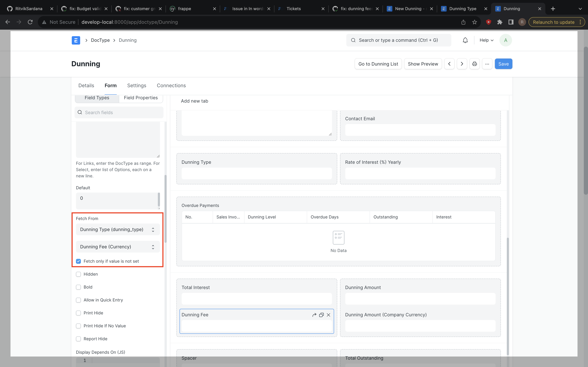
Task: Click the ERPNext home logo
Action: [x=76, y=40]
